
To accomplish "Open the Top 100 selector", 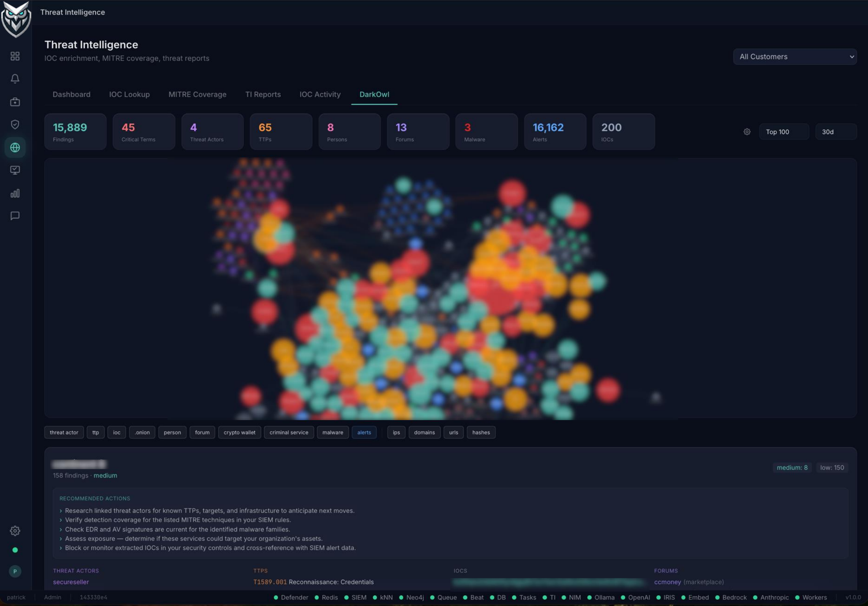I will click(784, 132).
